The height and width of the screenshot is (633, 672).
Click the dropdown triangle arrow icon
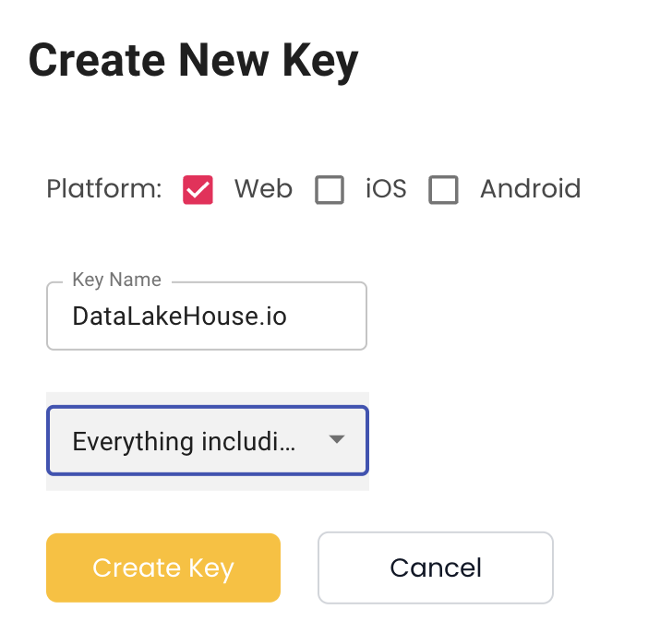pyautogui.click(x=337, y=440)
